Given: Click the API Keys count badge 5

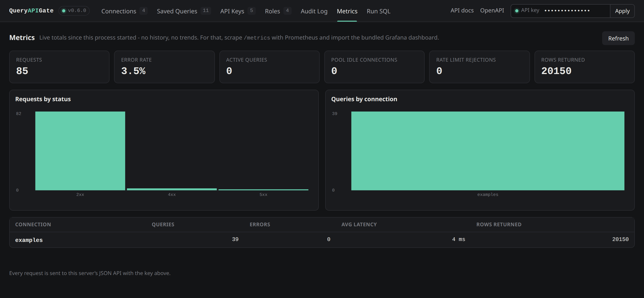Looking at the screenshot, I should pos(251,11).
